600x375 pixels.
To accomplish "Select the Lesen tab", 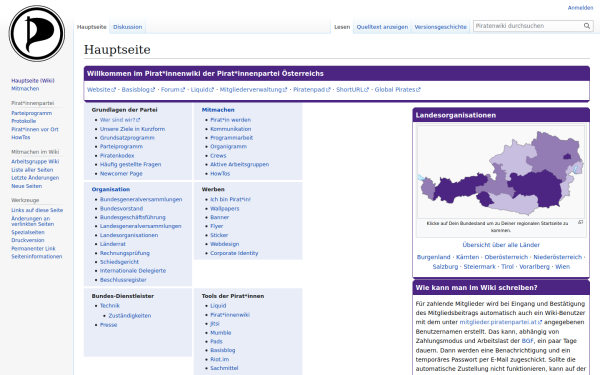I will pyautogui.click(x=342, y=27).
